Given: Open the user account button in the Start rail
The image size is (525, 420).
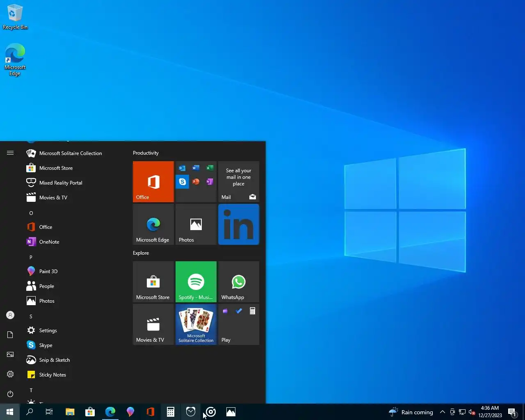Looking at the screenshot, I should click(10, 315).
